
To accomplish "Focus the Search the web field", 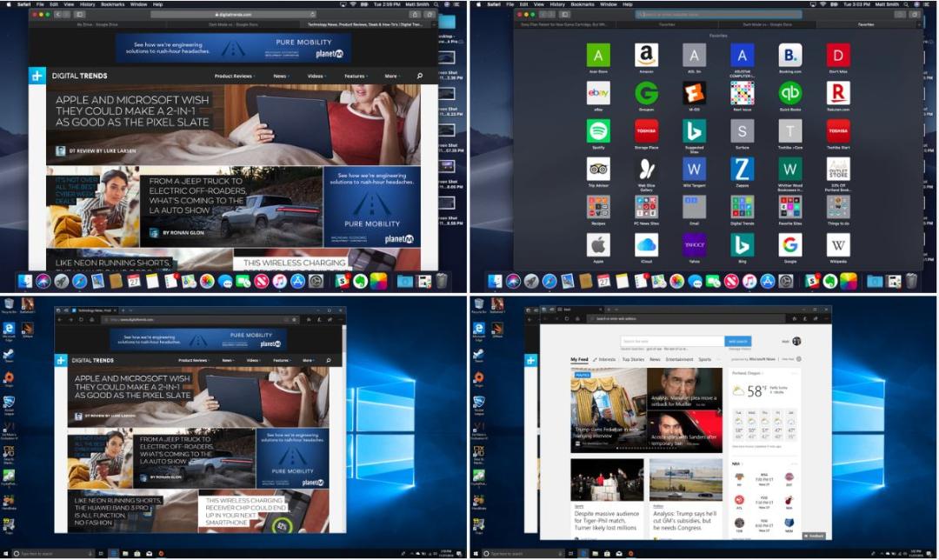I will pyautogui.click(x=672, y=342).
